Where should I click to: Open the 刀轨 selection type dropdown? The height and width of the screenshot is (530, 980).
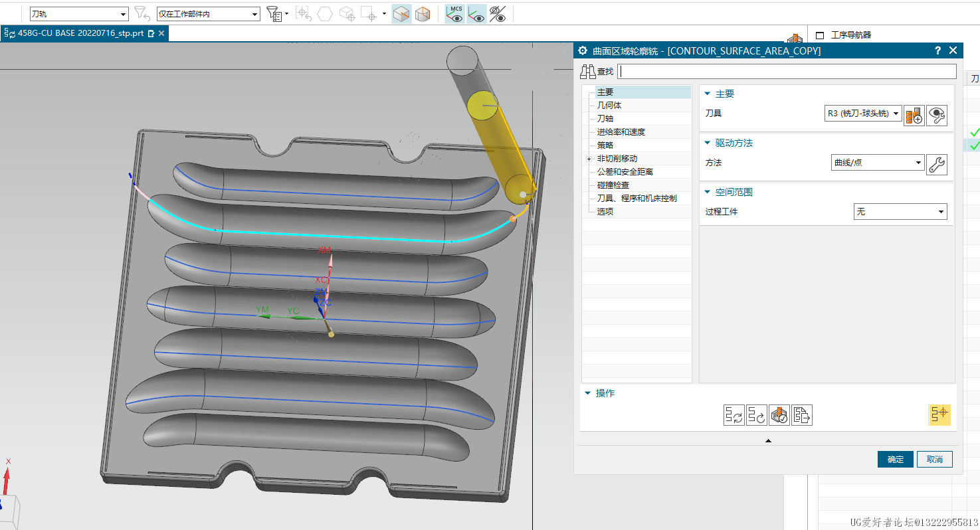pyautogui.click(x=78, y=14)
